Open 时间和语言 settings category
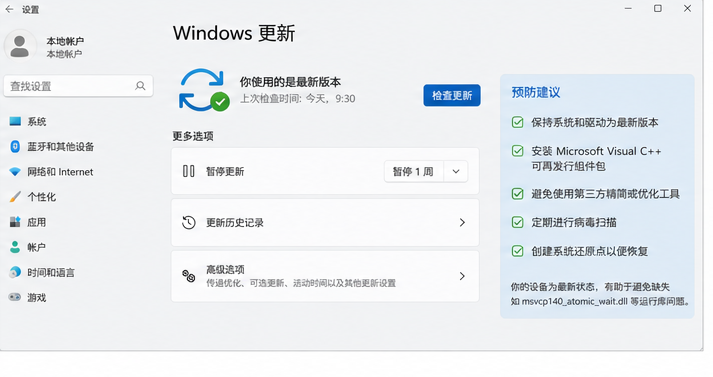Image resolution: width=713 pixels, height=377 pixels. pos(50,272)
